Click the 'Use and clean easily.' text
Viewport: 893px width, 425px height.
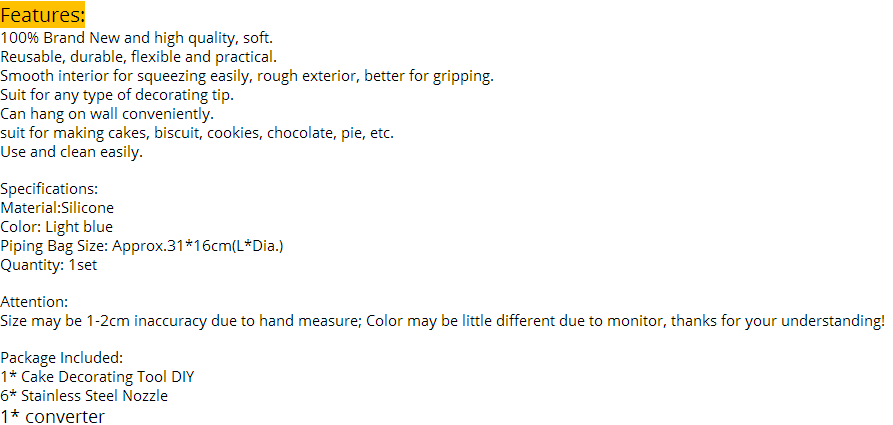[72, 152]
